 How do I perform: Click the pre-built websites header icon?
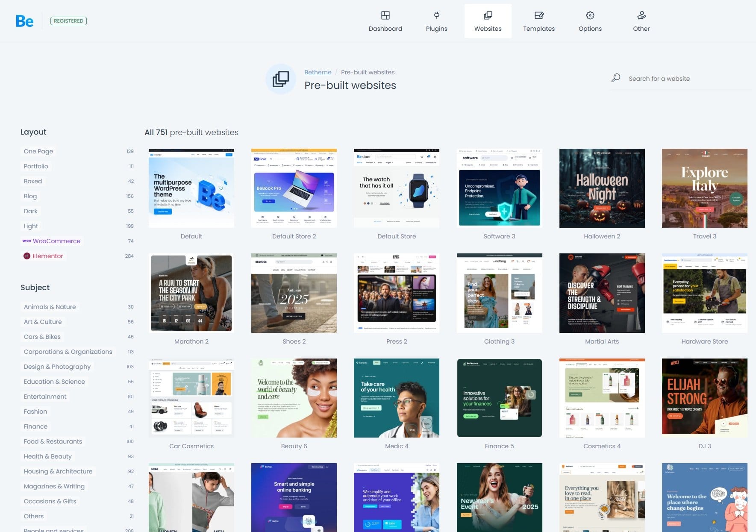click(281, 79)
